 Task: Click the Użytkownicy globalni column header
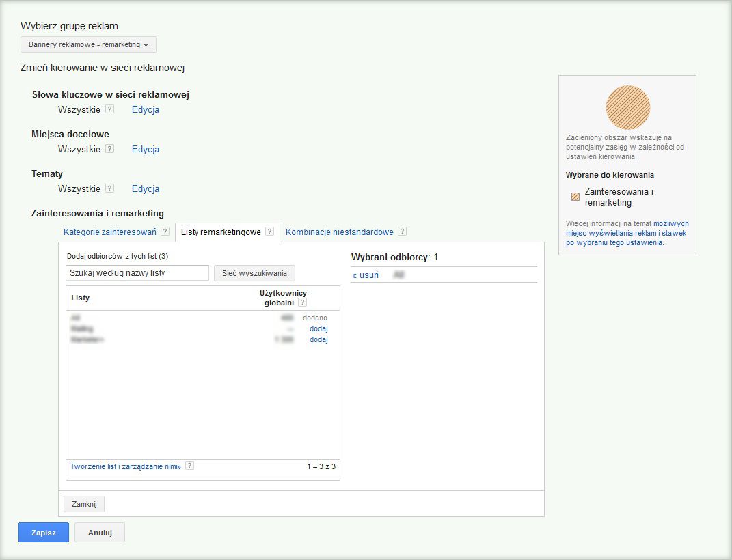(x=283, y=298)
